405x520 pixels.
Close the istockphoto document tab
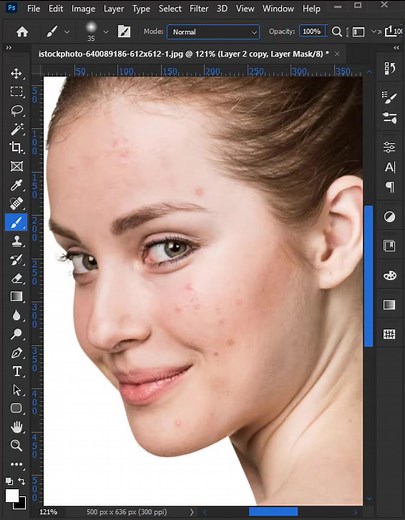click(337, 54)
